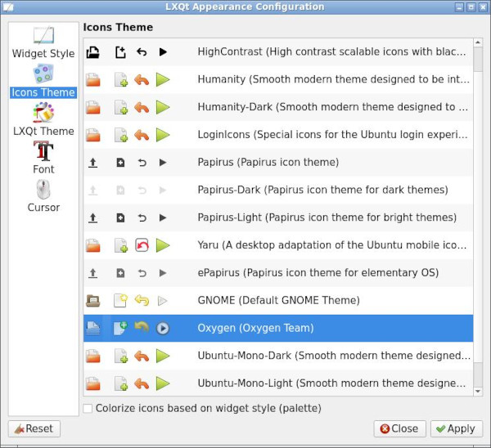Viewport: 491px width, 448px height.
Task: Apply the selected icon theme
Action: pyautogui.click(x=457, y=428)
